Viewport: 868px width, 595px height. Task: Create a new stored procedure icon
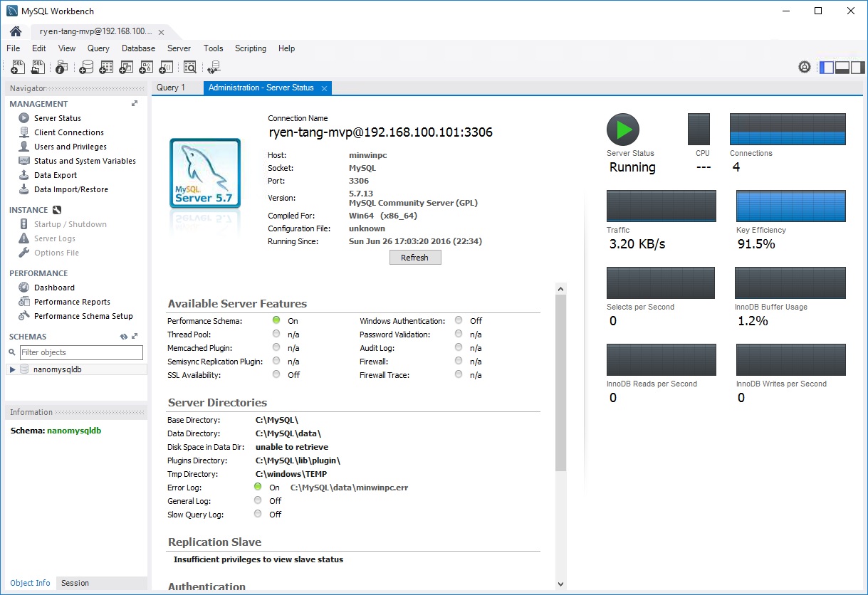click(146, 67)
